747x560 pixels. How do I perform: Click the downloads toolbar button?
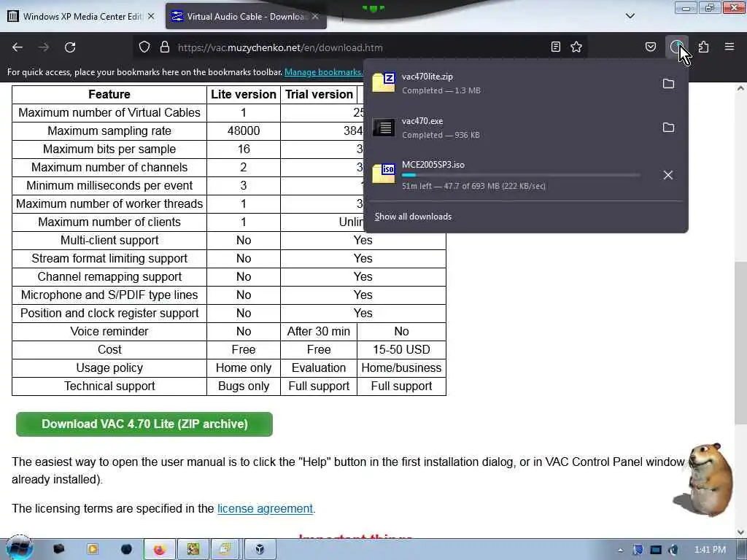676,47
